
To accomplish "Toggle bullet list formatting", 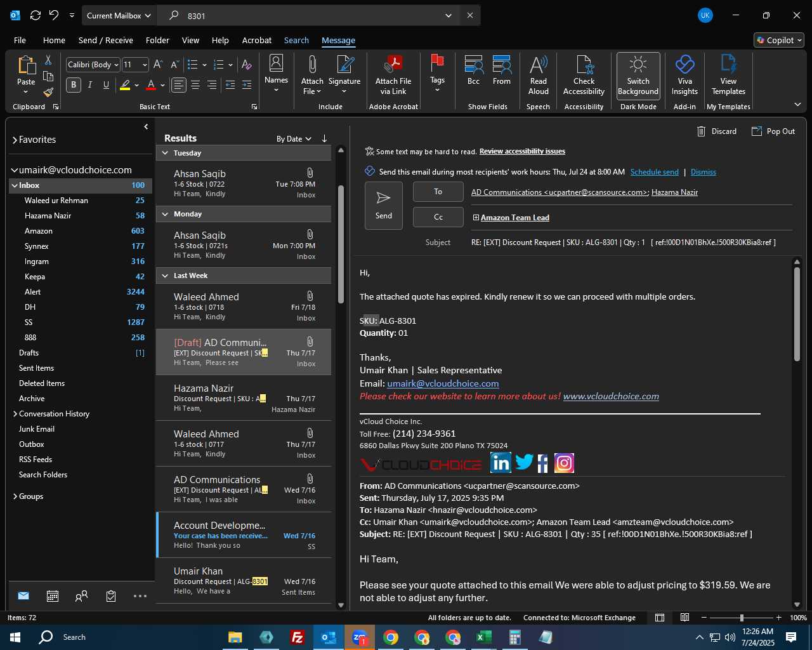I will pos(192,65).
